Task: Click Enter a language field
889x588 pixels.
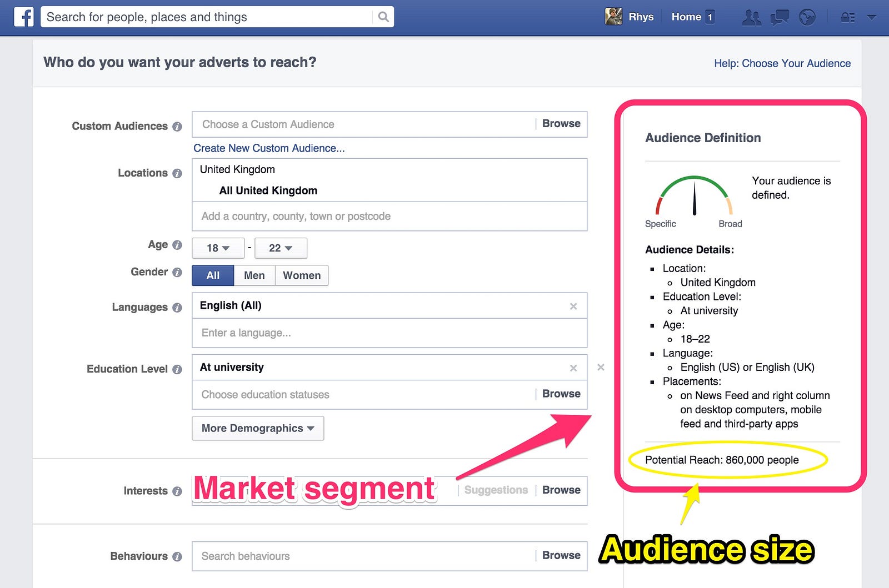Action: 389,333
